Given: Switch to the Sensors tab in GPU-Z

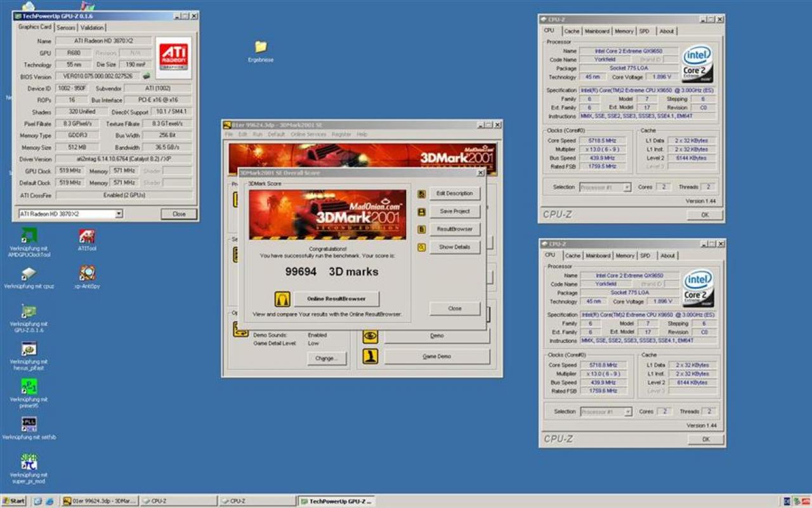Looking at the screenshot, I should (66, 28).
